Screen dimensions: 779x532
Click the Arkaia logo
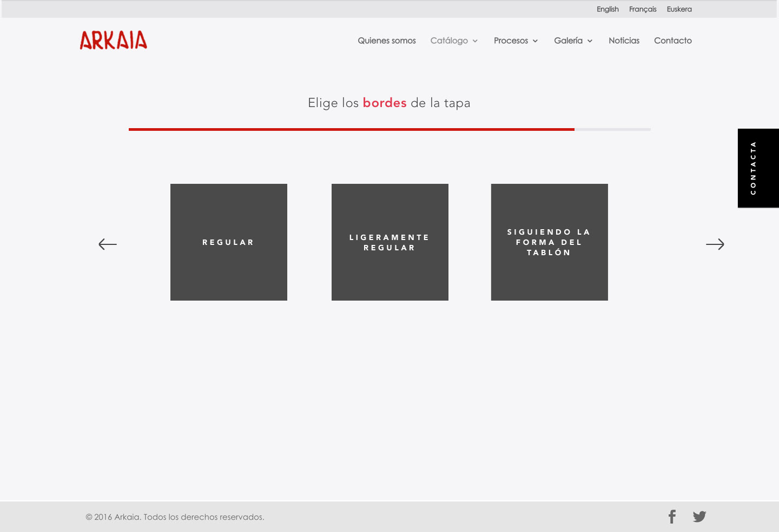click(114, 41)
